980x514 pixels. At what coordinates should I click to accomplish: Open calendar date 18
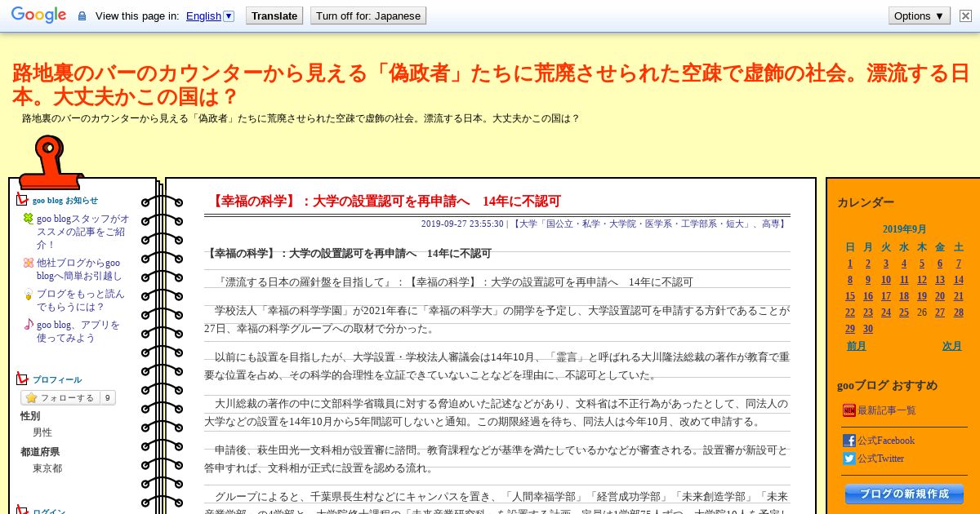coord(904,296)
